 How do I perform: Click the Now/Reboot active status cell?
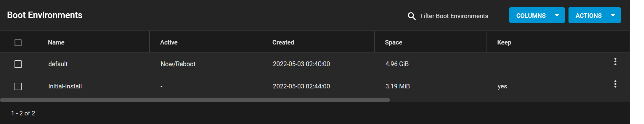point(178,64)
